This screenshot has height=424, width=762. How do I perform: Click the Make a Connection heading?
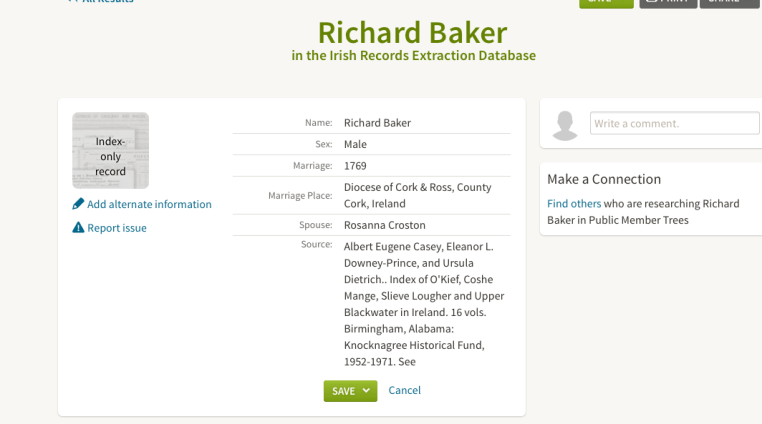pos(604,179)
